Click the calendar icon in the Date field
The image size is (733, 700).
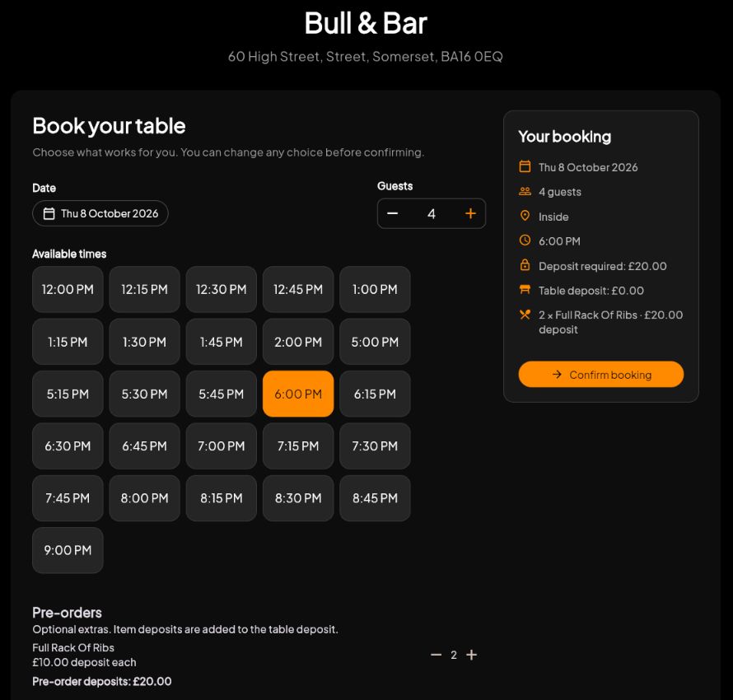49,213
